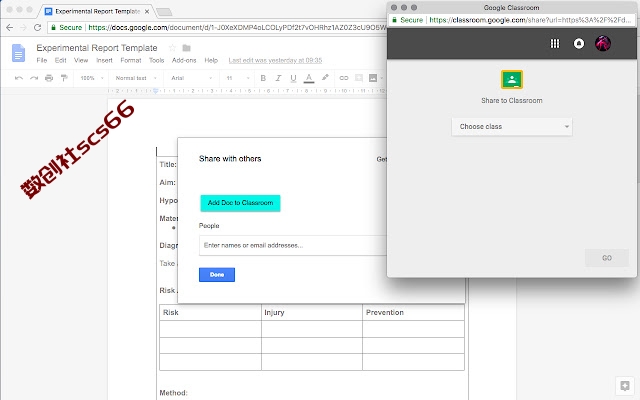The image size is (640, 400).
Task: Click the Undo toolbar icon
Action: point(19,78)
